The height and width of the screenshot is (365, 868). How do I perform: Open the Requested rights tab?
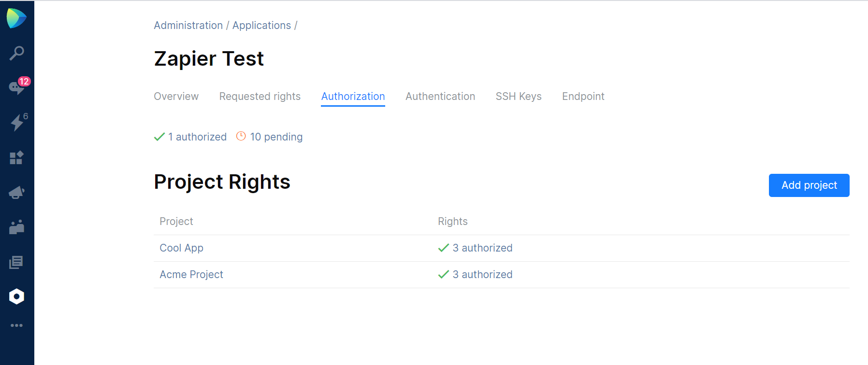(260, 97)
